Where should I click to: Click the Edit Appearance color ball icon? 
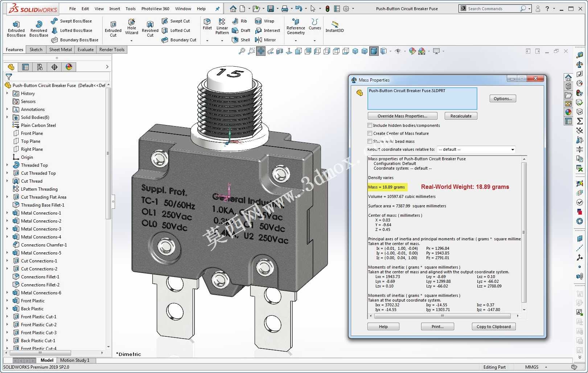412,51
